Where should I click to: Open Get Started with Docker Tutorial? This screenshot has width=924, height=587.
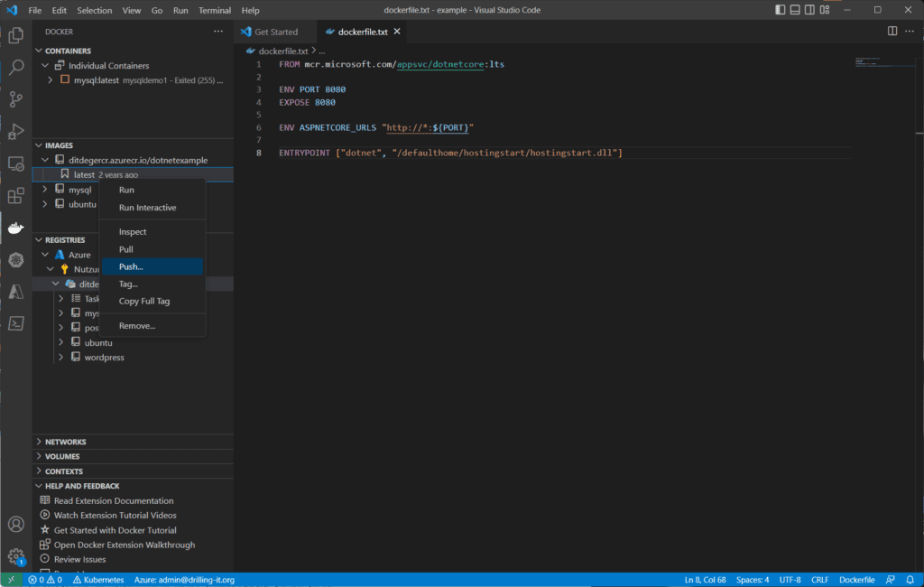point(115,530)
